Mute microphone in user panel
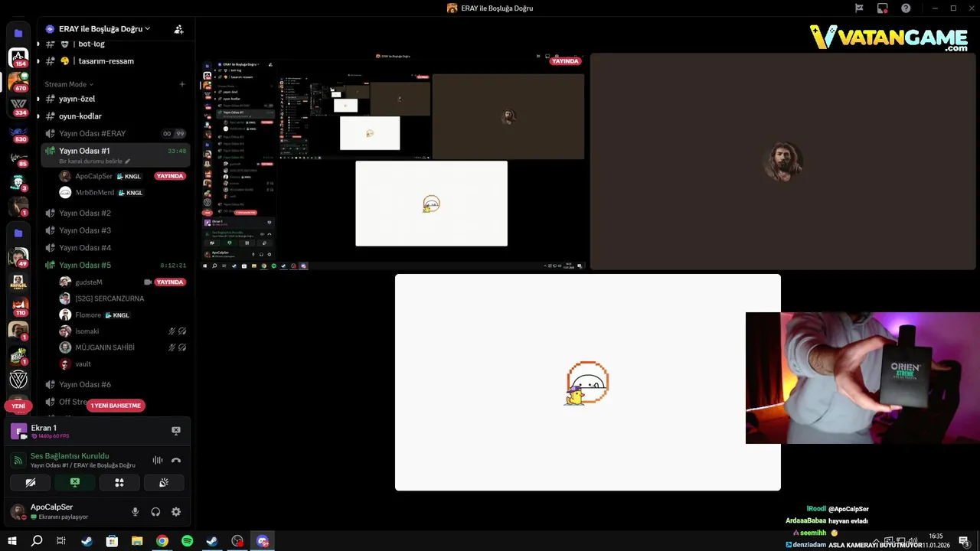This screenshot has width=980, height=551. click(x=136, y=512)
